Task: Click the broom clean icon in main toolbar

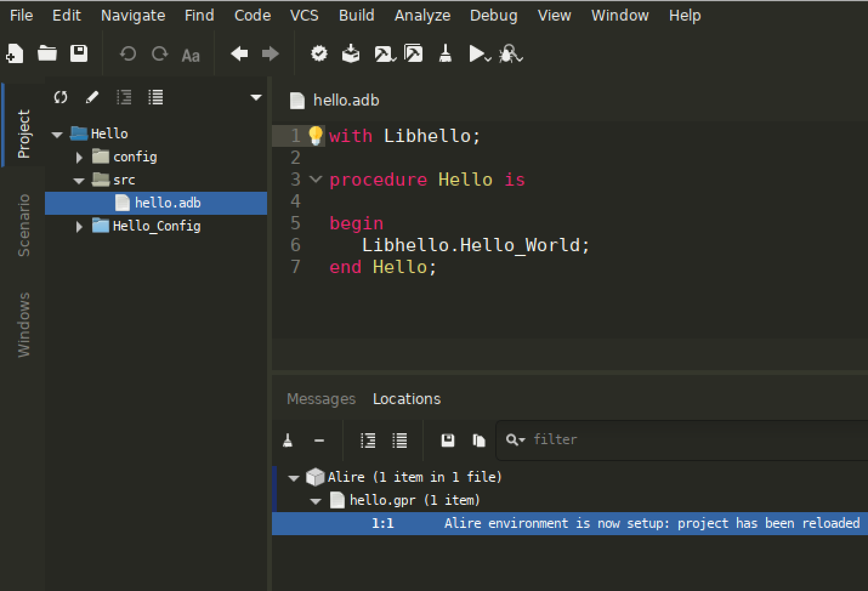Action: (x=446, y=54)
